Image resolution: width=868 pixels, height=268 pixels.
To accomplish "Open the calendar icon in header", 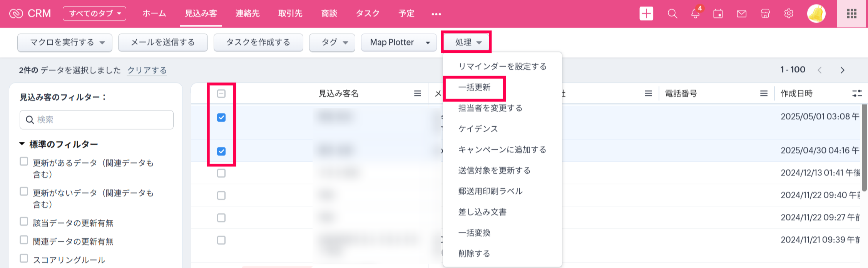I will [x=718, y=14].
